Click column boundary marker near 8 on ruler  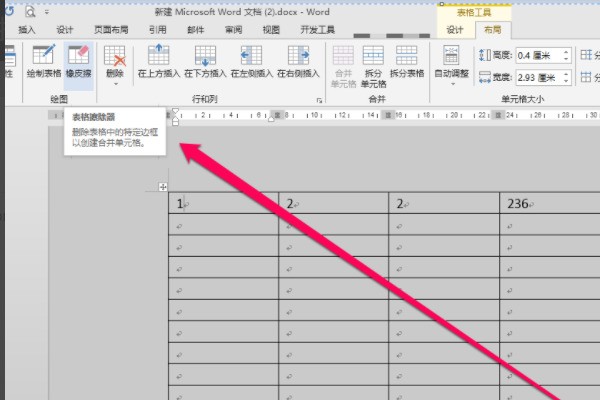click(277, 115)
